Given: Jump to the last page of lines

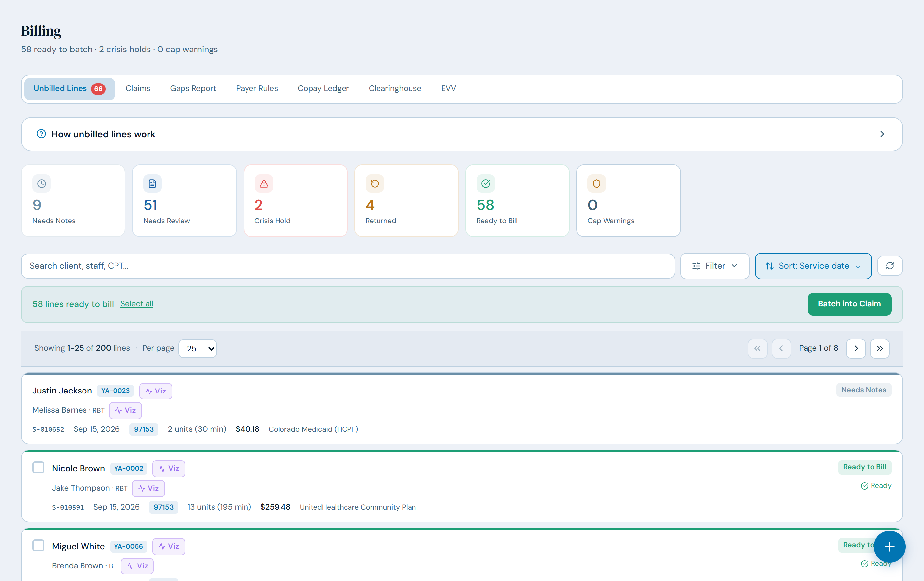Looking at the screenshot, I should pyautogui.click(x=879, y=348).
